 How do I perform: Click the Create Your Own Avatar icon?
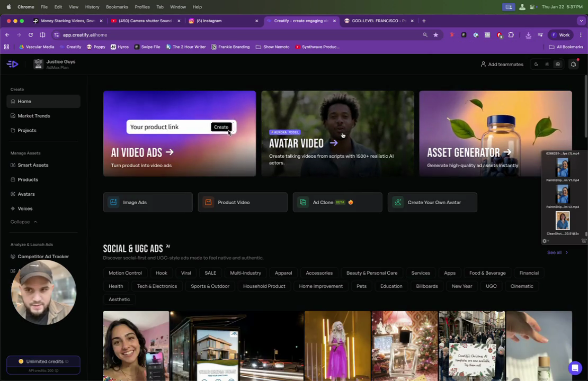pos(398,202)
